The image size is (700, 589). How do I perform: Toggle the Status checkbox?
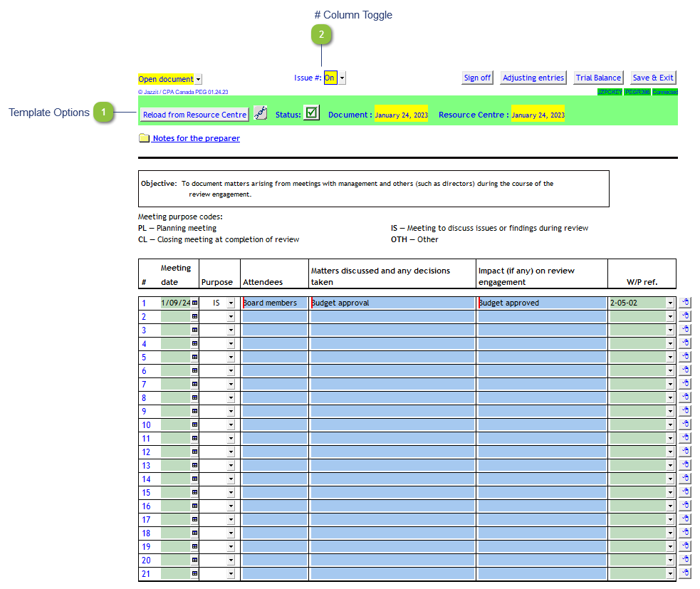point(312,113)
